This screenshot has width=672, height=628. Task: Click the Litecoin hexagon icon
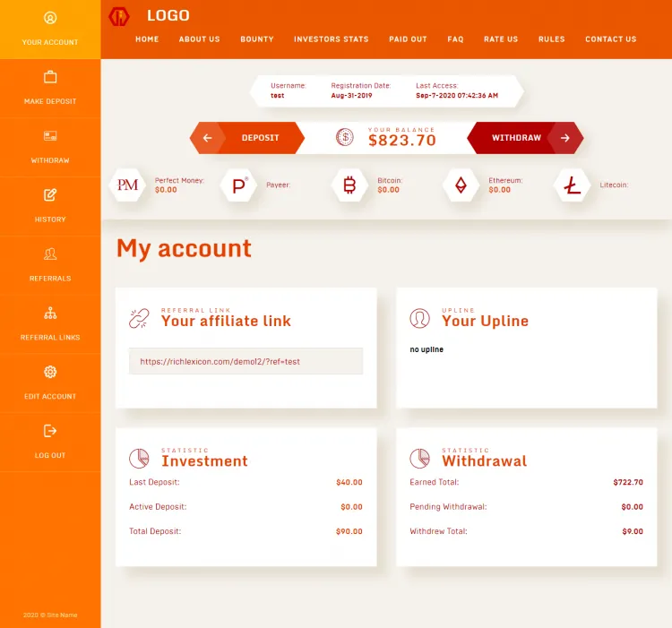[572, 185]
